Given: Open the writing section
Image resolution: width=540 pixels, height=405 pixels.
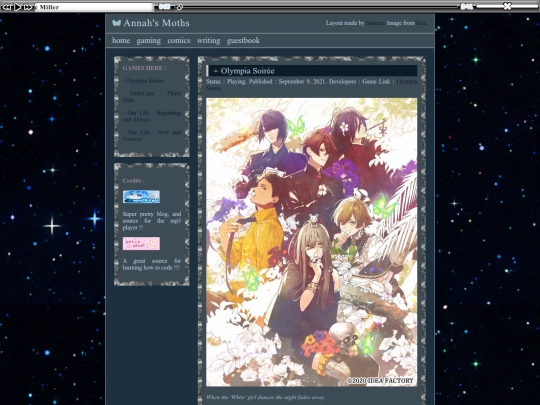Looking at the screenshot, I should tap(208, 41).
